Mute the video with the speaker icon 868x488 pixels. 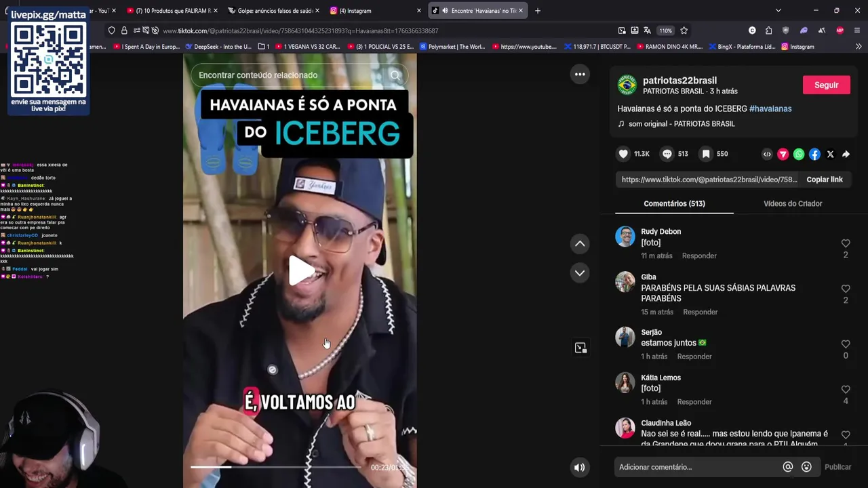click(580, 467)
